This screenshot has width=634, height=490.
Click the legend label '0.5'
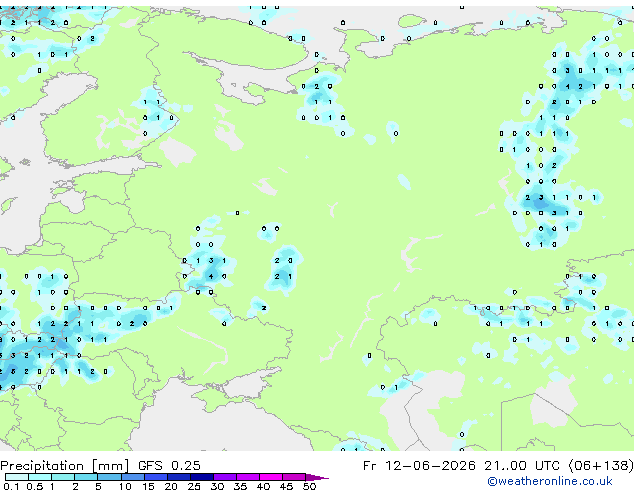34,486
